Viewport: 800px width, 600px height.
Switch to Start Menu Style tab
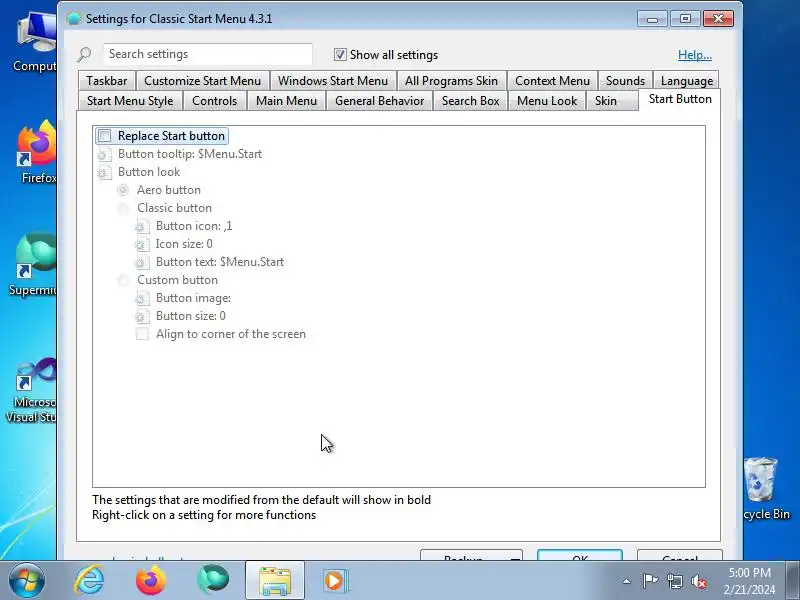pos(130,101)
